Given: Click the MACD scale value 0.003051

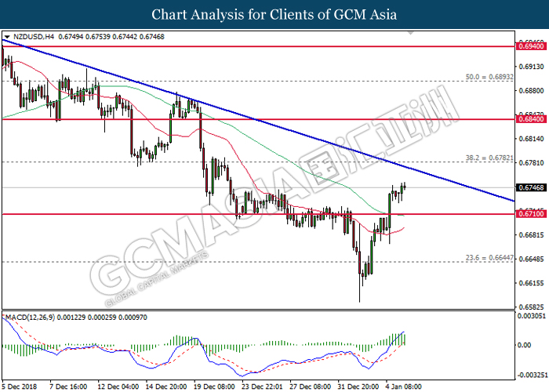Looking at the screenshot, I should click(x=532, y=316).
